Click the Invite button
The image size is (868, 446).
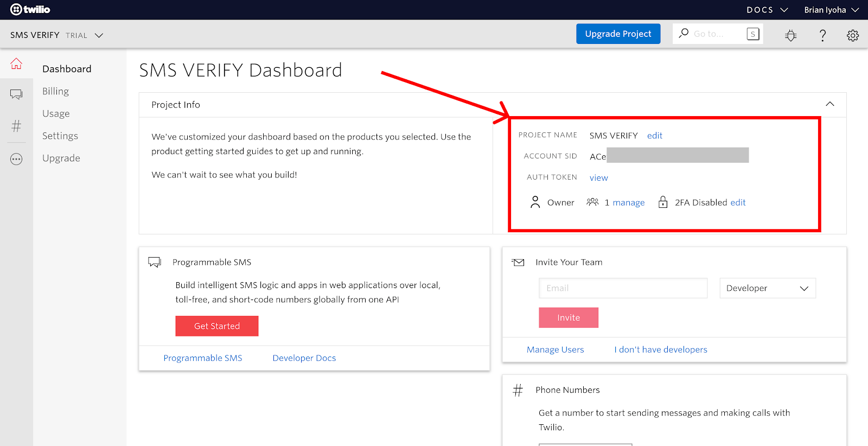point(569,317)
